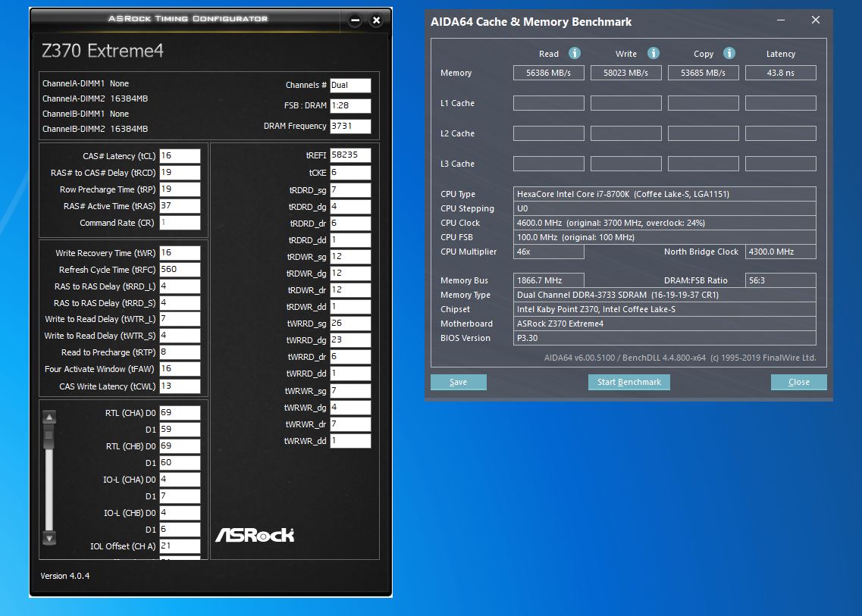Click the Memory Bus value 1866.7 MHz
862x616 pixels.
(x=549, y=280)
